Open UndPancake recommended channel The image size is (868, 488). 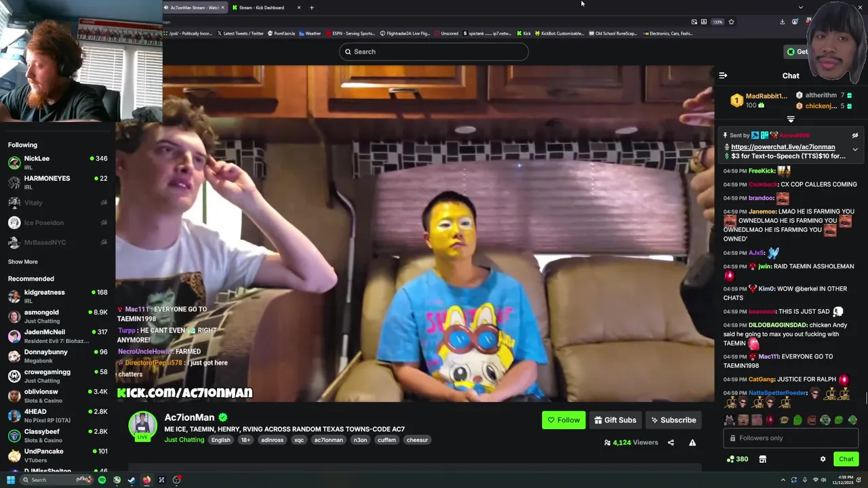(x=58, y=455)
